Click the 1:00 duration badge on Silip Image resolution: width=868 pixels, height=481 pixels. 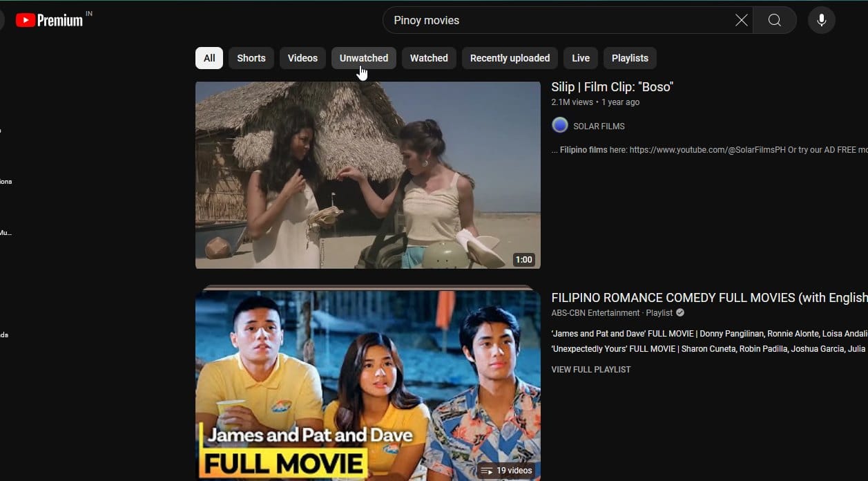[x=524, y=260]
